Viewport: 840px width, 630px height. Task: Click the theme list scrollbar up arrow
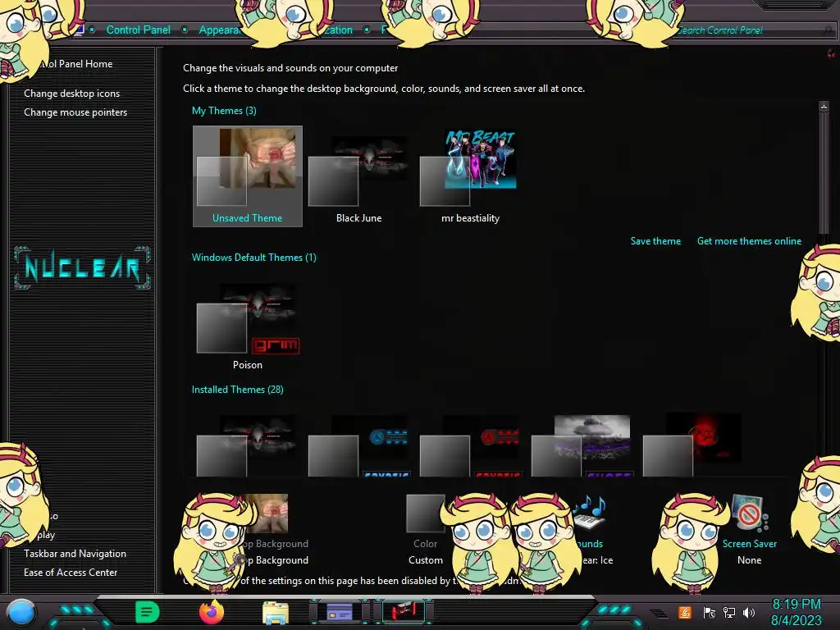coord(824,106)
